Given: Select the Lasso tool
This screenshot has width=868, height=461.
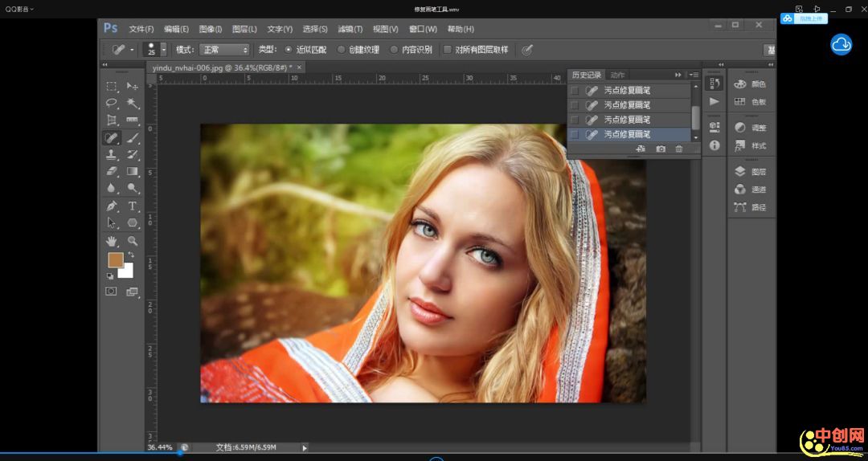Looking at the screenshot, I should [x=112, y=103].
